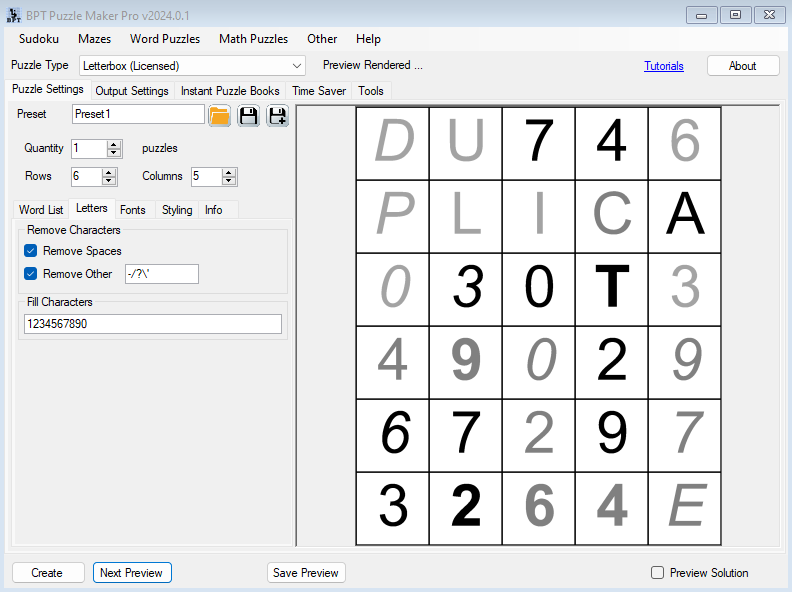The height and width of the screenshot is (592, 792).
Task: Uncheck Remove Spaces checkbox
Action: pyautogui.click(x=30, y=251)
